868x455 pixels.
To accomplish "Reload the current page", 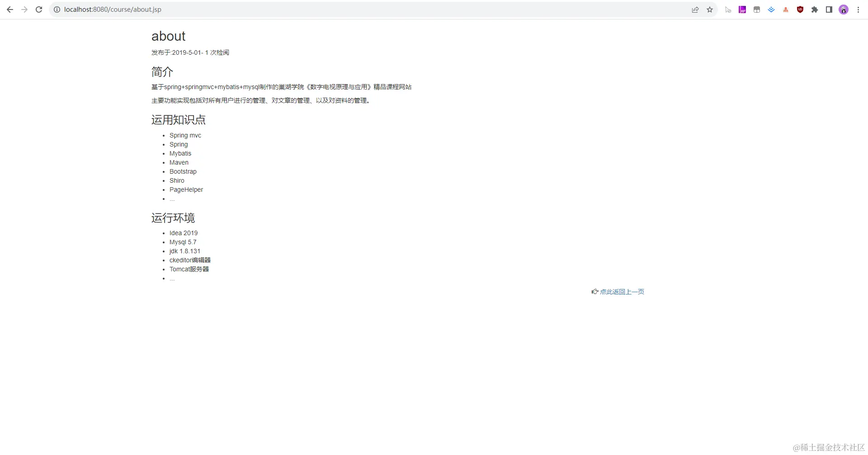I will (x=39, y=9).
